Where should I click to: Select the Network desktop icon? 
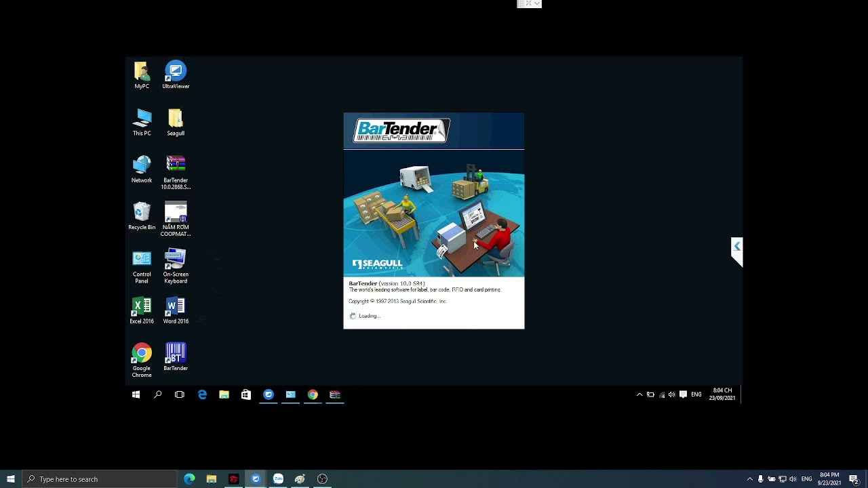coord(142,169)
